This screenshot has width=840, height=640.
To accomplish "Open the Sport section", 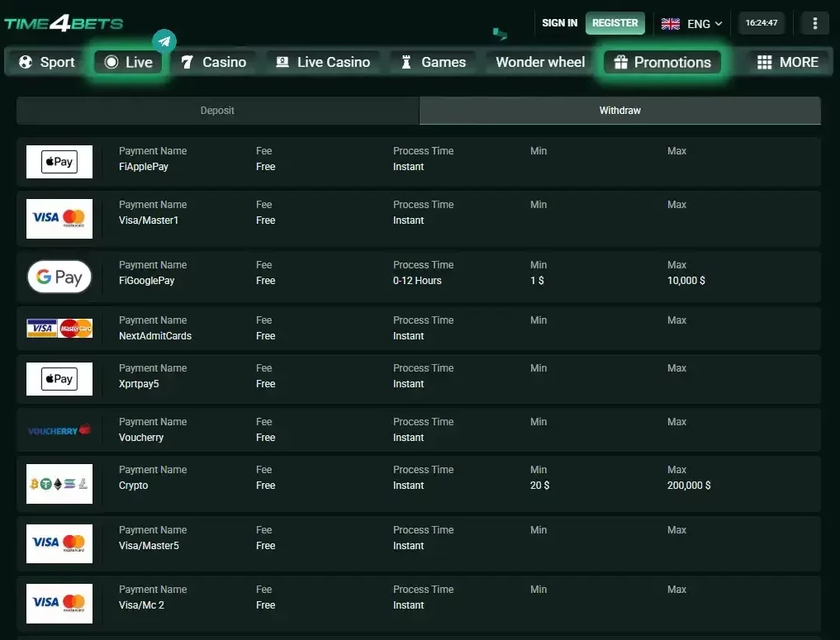I will (x=46, y=62).
